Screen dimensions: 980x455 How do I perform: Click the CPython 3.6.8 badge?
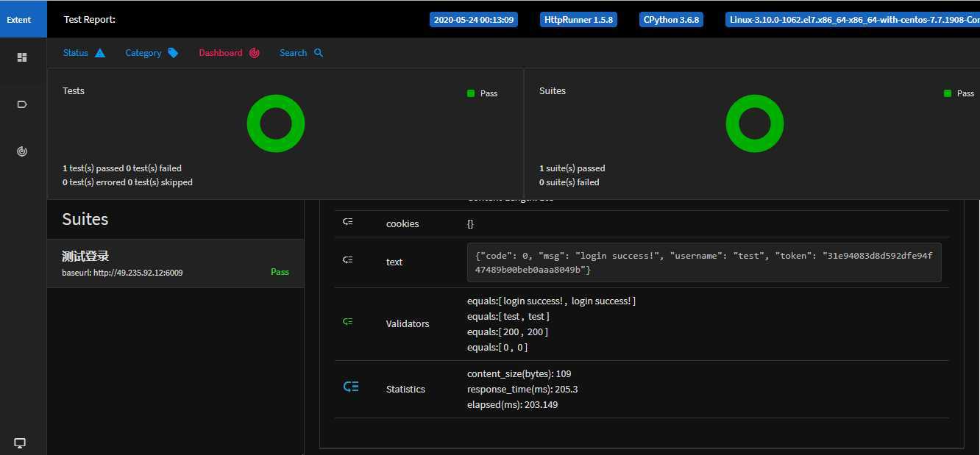coord(671,20)
